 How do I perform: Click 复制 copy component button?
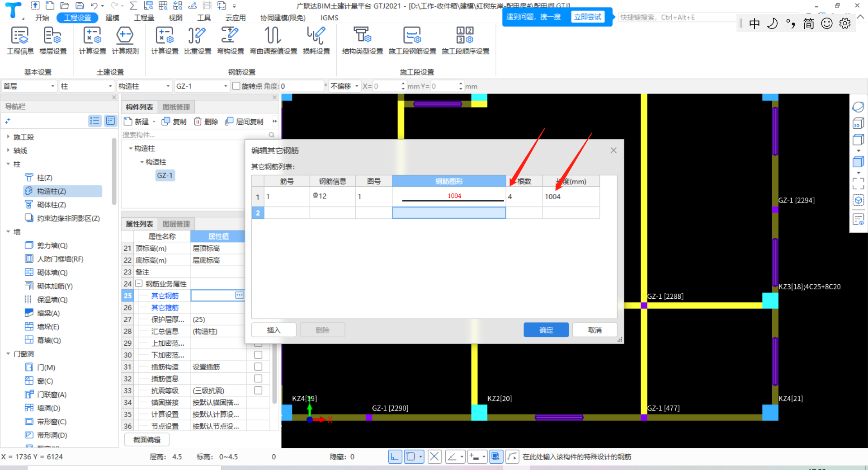point(174,121)
